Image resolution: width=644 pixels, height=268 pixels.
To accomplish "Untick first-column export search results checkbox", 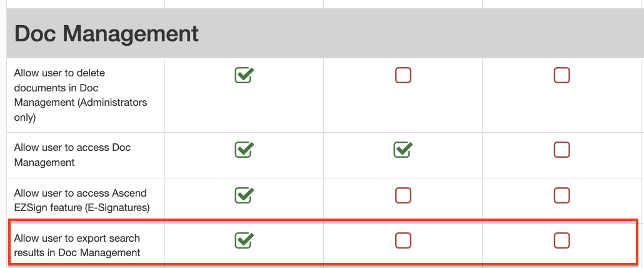I will pyautogui.click(x=244, y=240).
